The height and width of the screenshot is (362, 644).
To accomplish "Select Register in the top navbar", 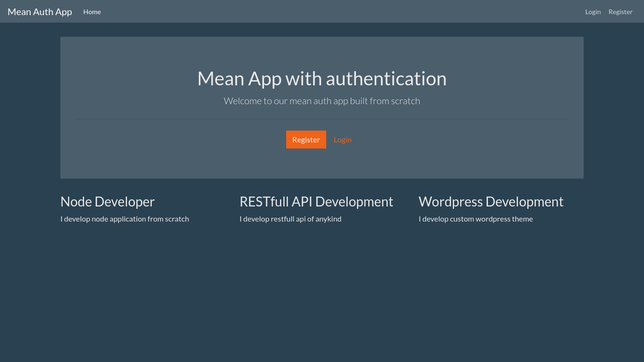I will pos(620,12).
